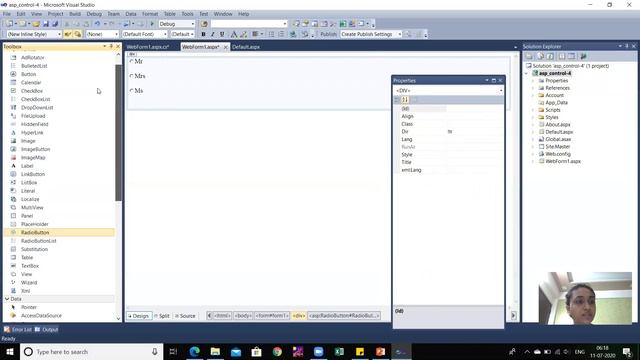This screenshot has width=640, height=360.
Task: Click the Save toolbar icon
Action: tap(46, 24)
